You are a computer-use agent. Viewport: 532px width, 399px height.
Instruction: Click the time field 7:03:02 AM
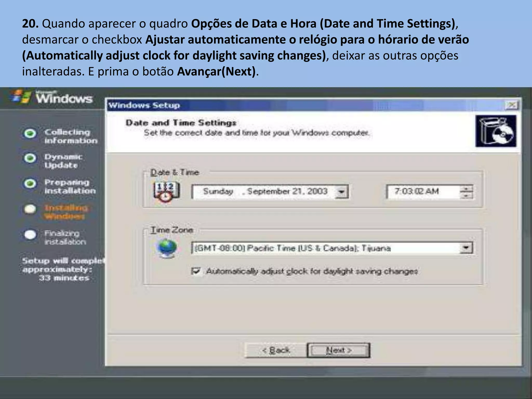pyautogui.click(x=423, y=192)
